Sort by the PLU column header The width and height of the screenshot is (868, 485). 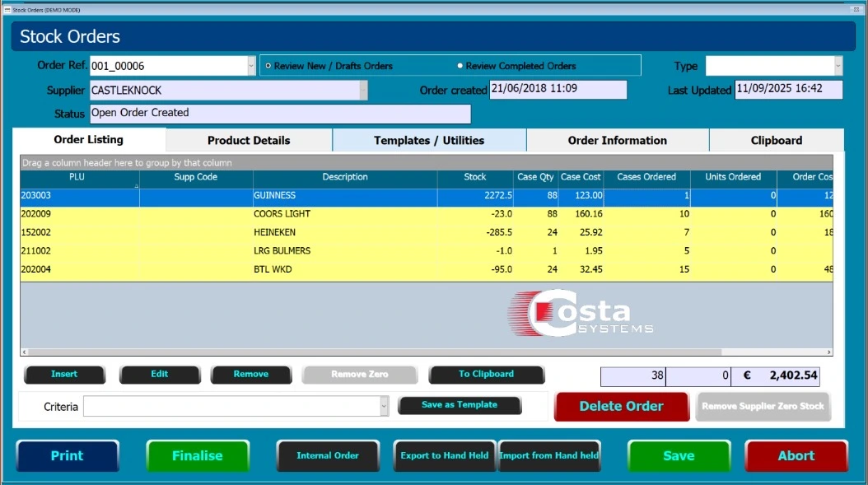(77, 177)
